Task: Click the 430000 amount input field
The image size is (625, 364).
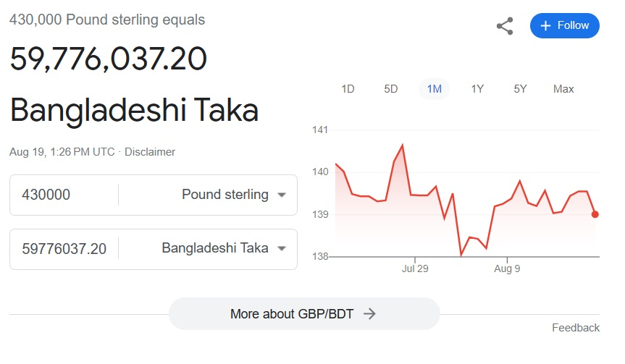Action: point(64,195)
